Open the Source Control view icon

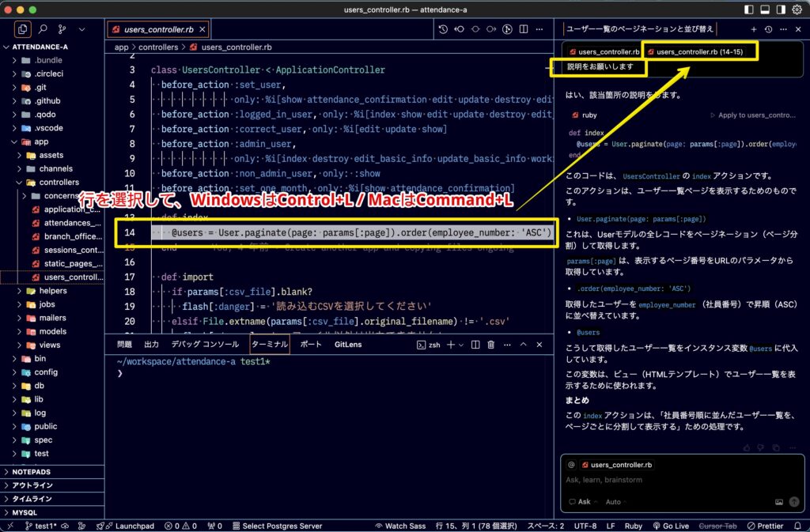62,29
